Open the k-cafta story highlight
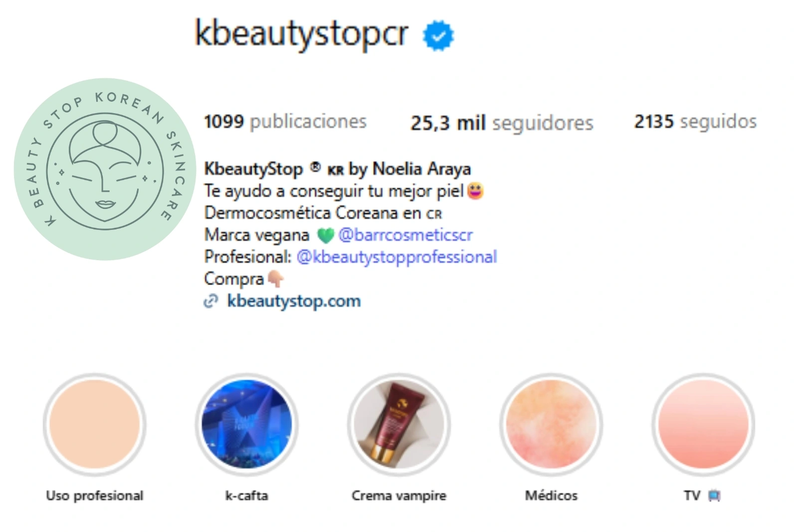 [247, 424]
